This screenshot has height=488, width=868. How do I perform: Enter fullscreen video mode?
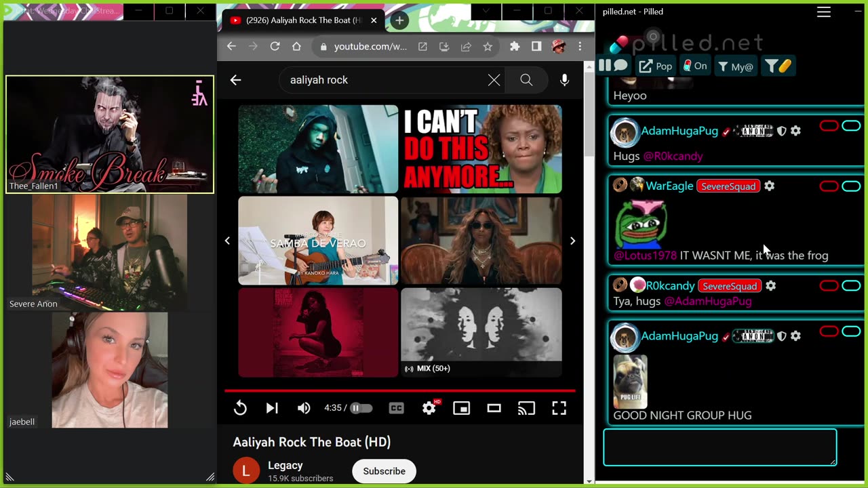(559, 408)
